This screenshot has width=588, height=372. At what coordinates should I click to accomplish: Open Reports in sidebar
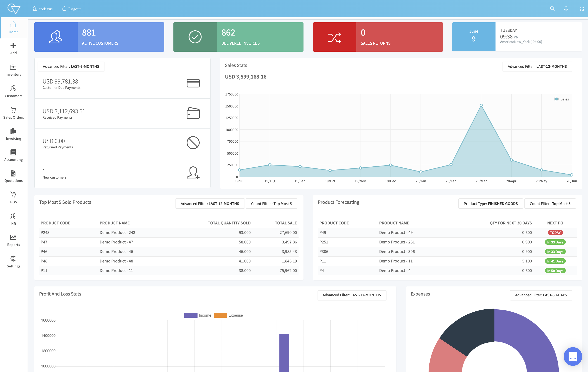(x=13, y=241)
